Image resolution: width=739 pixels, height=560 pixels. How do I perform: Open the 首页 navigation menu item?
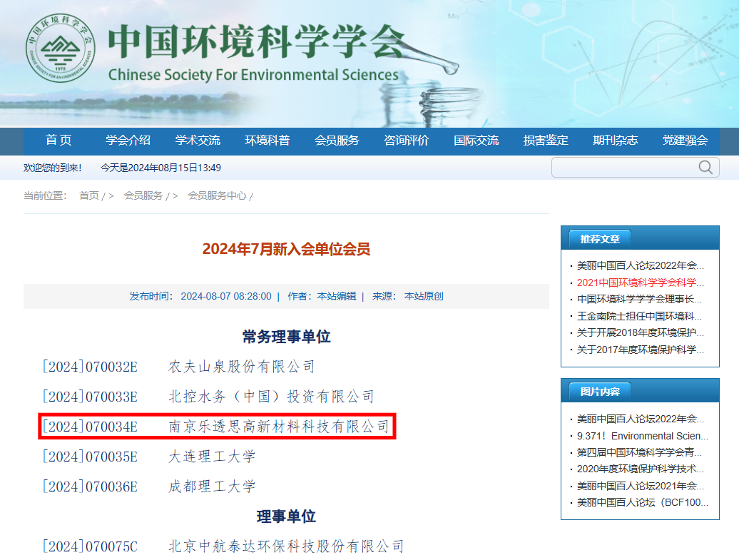coord(58,140)
